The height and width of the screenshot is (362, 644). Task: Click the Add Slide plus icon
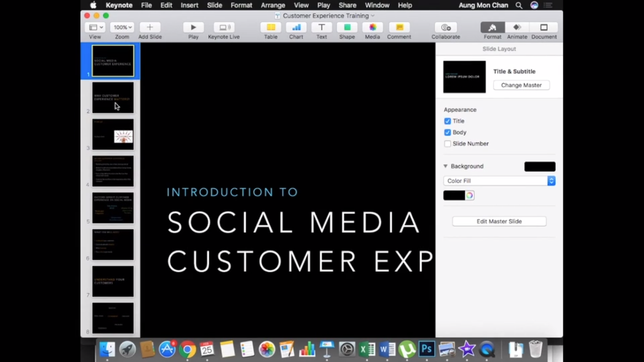(150, 27)
